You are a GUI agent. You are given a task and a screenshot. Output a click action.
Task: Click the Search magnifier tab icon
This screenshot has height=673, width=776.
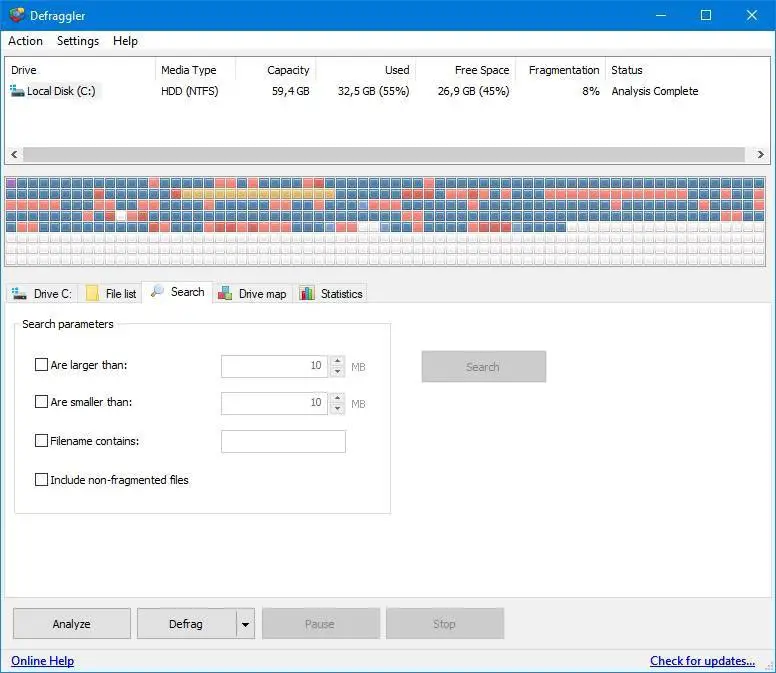click(x=157, y=291)
